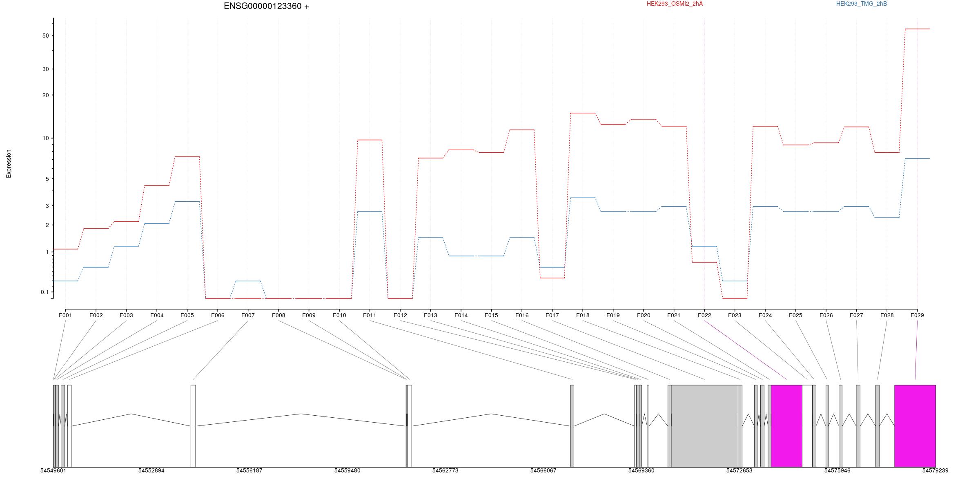Click exon label E006
Screen dimensions: 980x490
[218, 315]
